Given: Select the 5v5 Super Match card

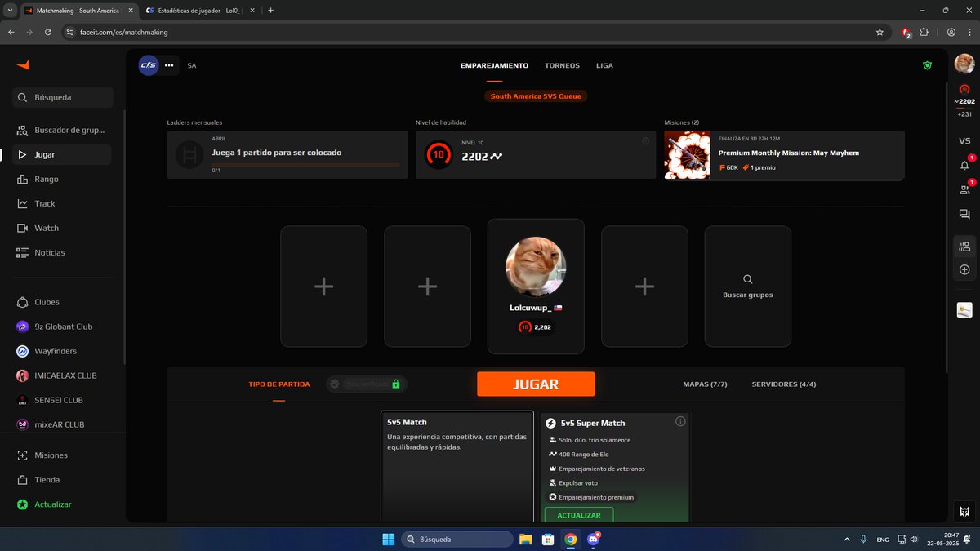Looking at the screenshot, I should (x=615, y=467).
